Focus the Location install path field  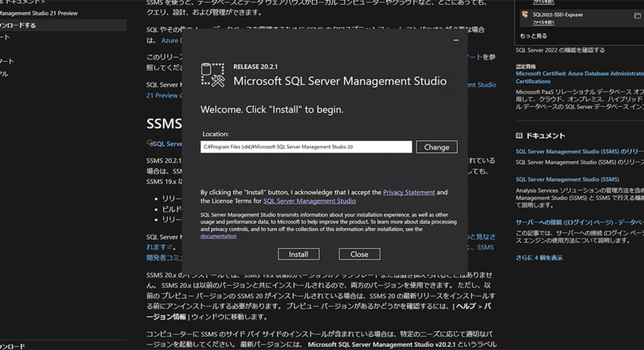coord(306,147)
